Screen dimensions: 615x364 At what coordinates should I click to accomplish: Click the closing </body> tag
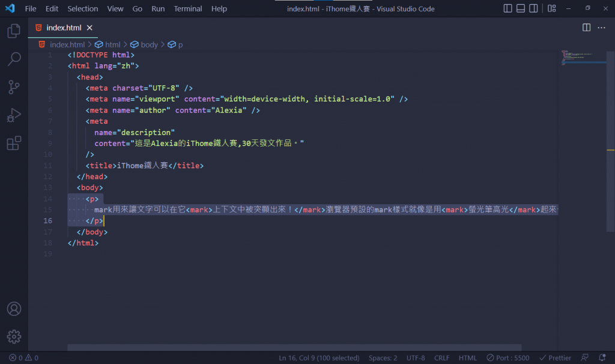[92, 232]
